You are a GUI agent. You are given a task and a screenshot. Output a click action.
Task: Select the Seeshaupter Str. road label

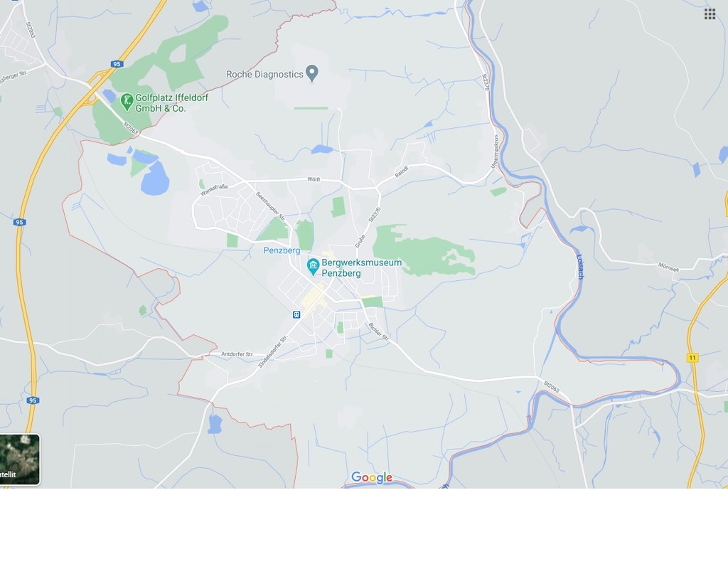click(x=270, y=206)
